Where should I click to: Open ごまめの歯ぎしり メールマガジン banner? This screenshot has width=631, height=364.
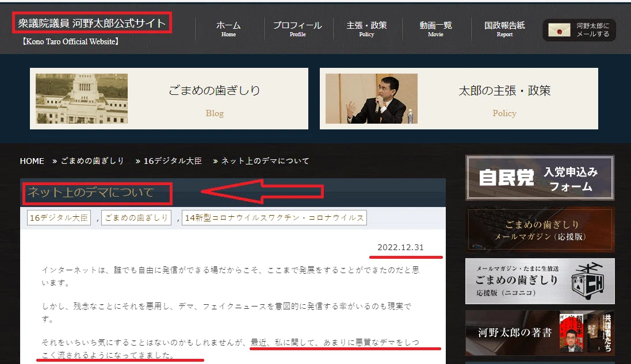click(540, 229)
